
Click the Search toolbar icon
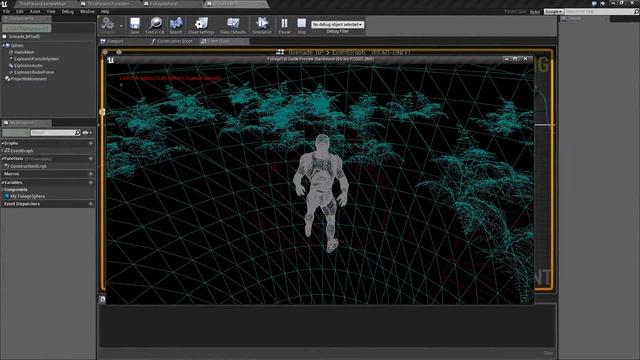(176, 25)
